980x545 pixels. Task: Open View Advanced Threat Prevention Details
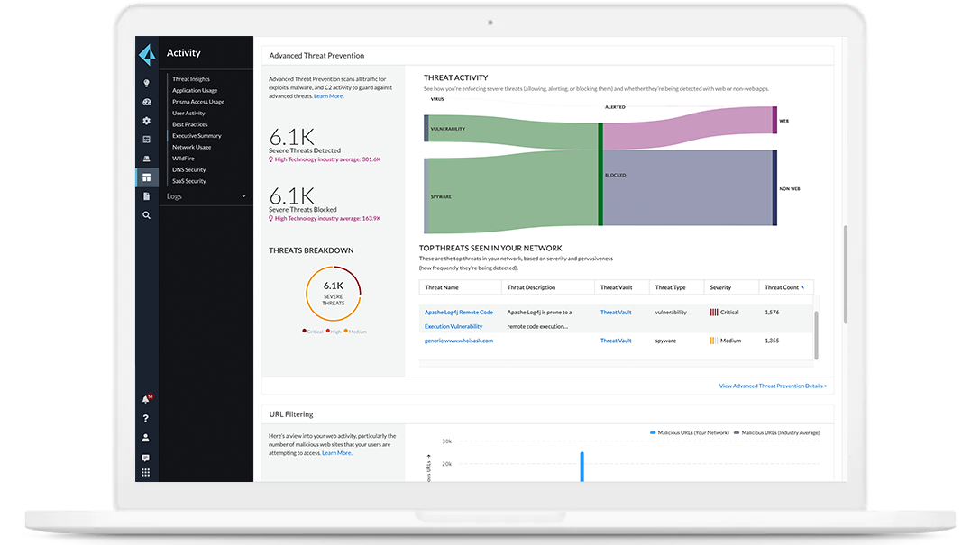point(773,385)
